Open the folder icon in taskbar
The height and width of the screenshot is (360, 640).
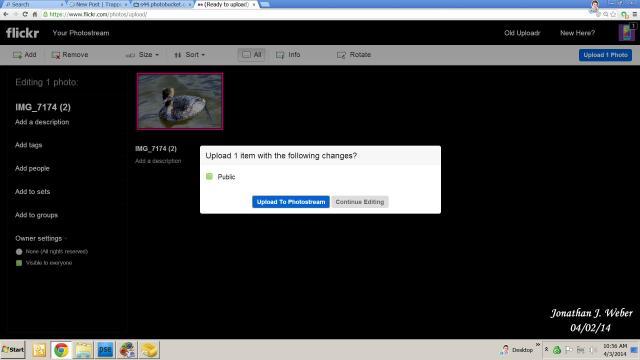83,350
